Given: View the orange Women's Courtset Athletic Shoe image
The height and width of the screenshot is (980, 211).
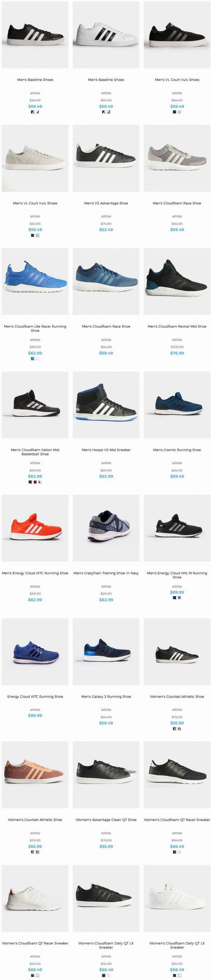Looking at the screenshot, I should point(35,774).
